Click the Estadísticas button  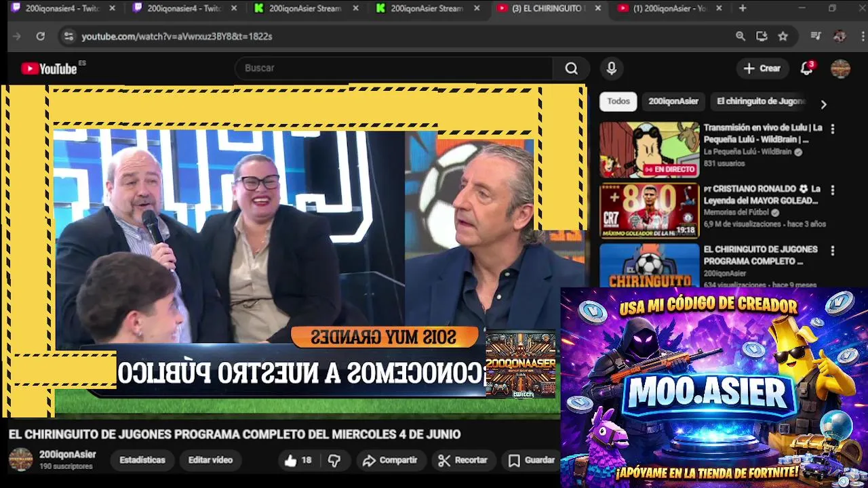(x=142, y=460)
